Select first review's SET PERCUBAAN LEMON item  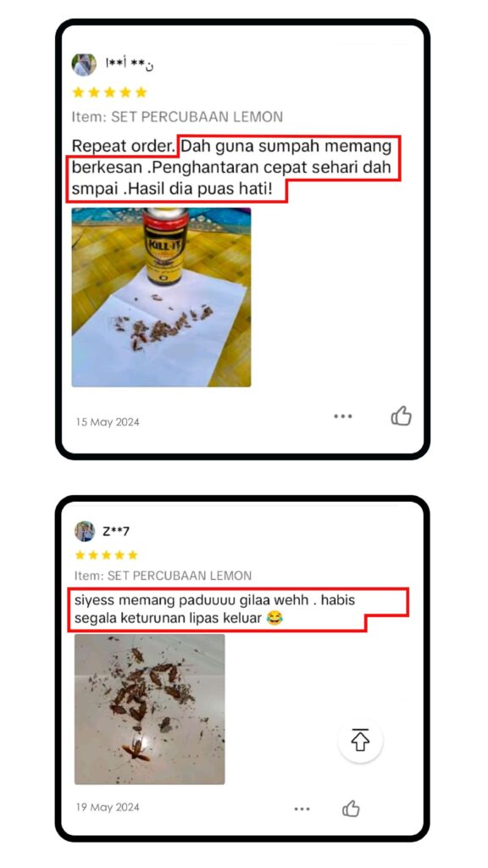click(x=177, y=117)
